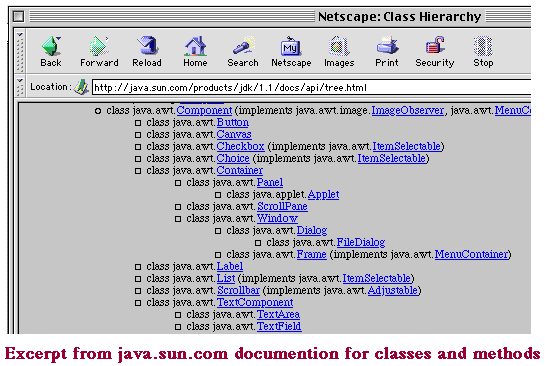This screenshot has width=545, height=366.
Task: Click the My Netscape toolbar icon
Action: [291, 46]
